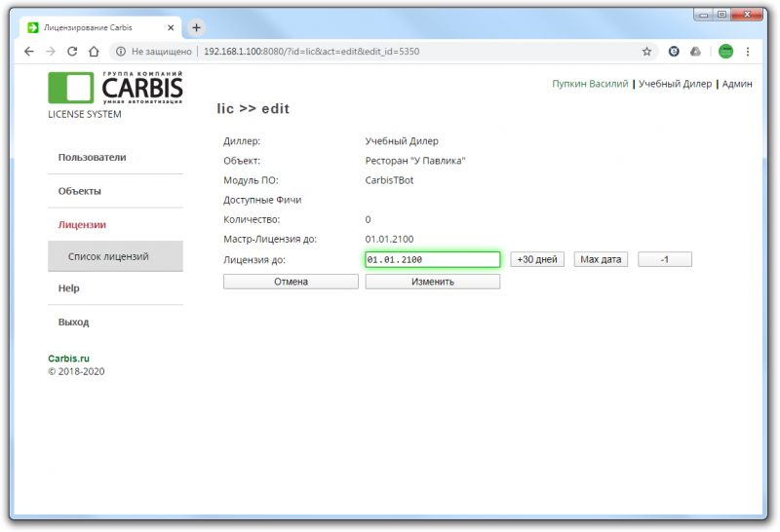Screen dimensions: 780x532
Task: Click the Carbis logo
Action: pos(114,88)
